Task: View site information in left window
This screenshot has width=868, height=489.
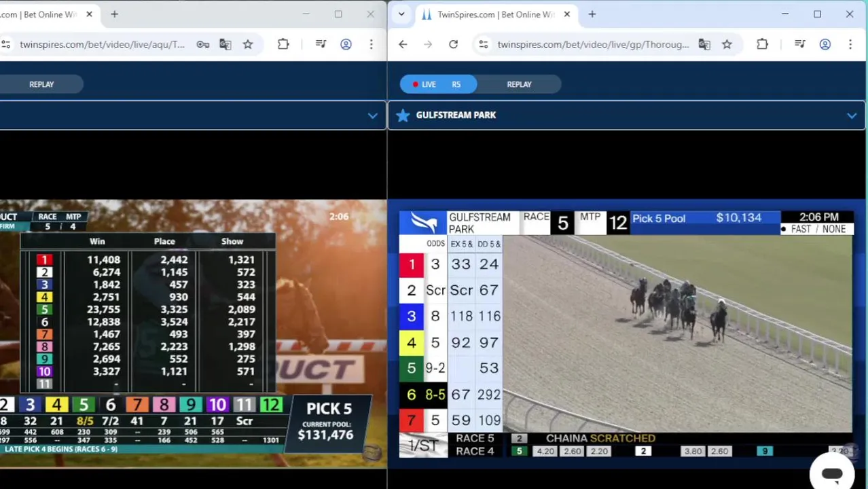Action: coord(5,44)
